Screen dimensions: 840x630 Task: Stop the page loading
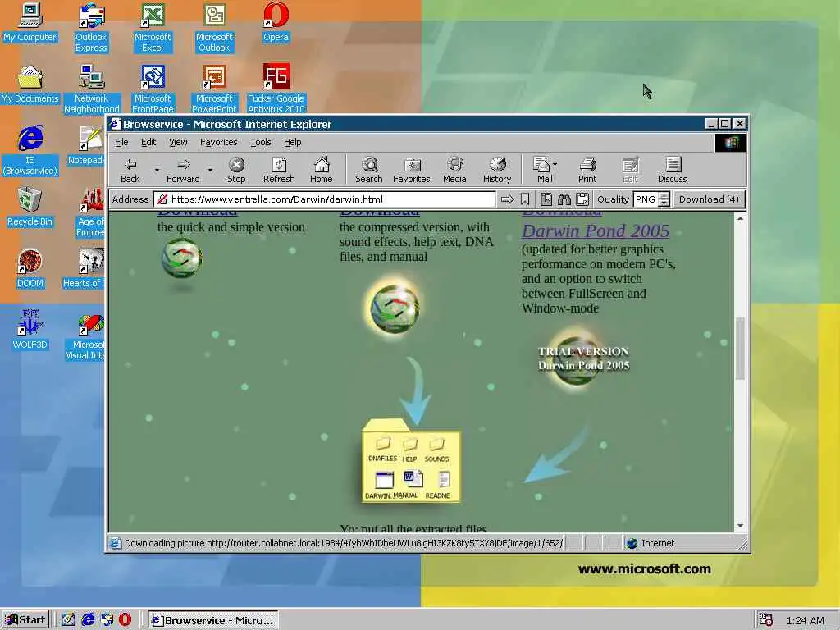pos(236,171)
